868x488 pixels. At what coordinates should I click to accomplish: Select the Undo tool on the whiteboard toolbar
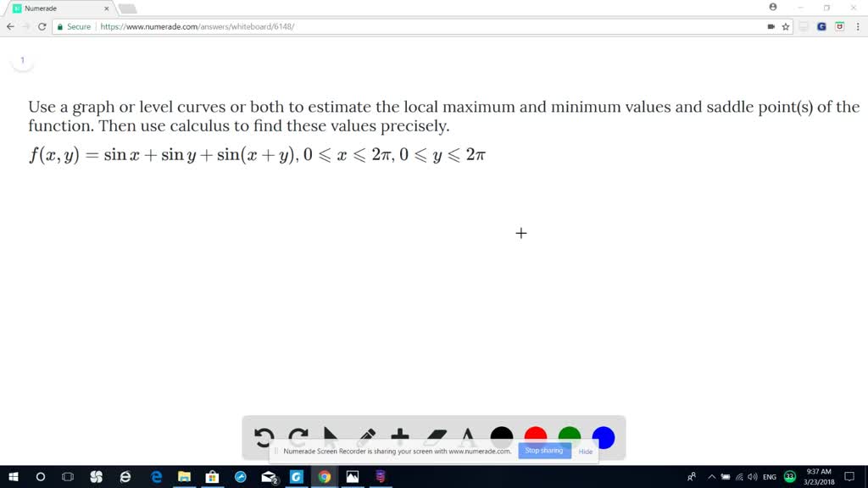click(x=263, y=435)
